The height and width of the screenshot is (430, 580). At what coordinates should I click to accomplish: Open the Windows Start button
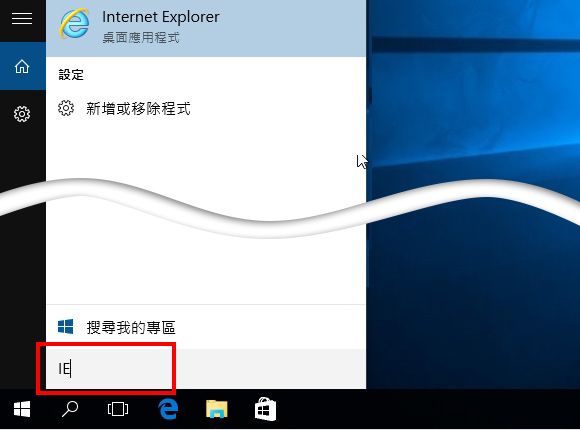22,409
